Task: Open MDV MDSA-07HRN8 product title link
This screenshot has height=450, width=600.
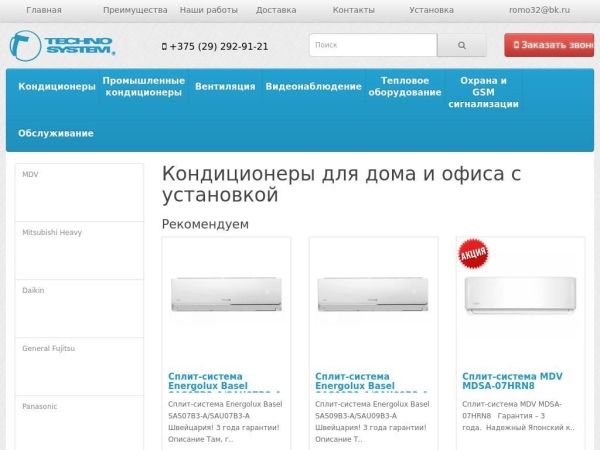Action: click(x=512, y=381)
